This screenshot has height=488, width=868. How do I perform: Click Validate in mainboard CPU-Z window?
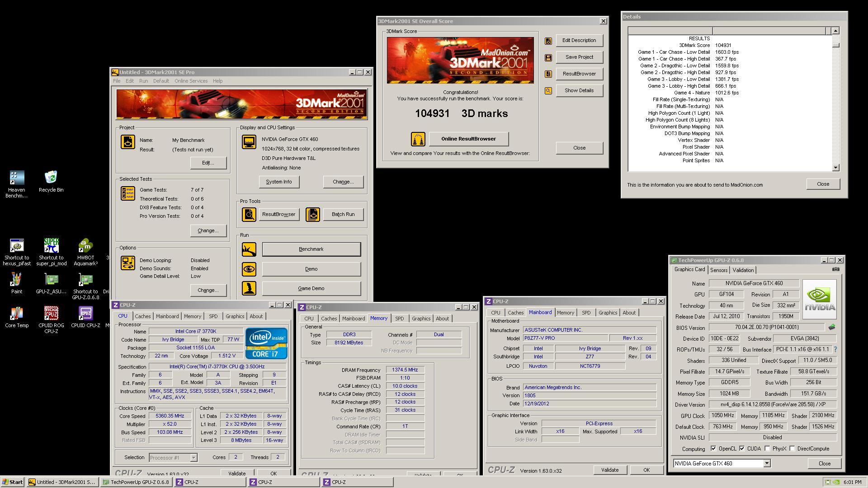609,470
